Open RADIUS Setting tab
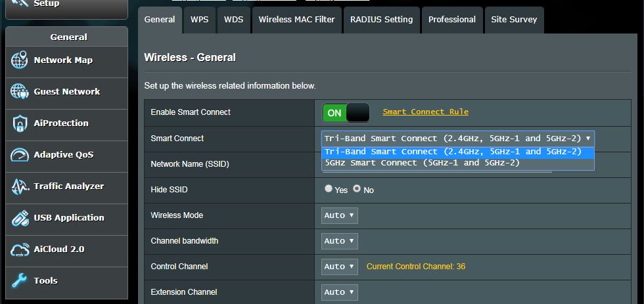 coord(382,20)
